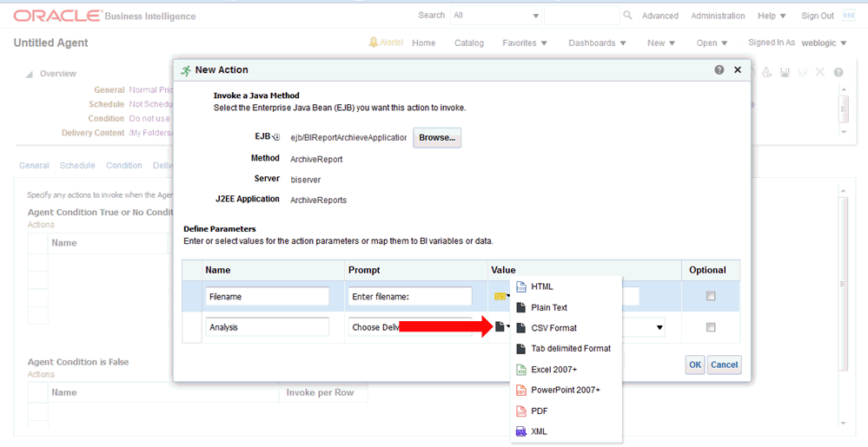Choose the HTML format entry

click(534, 286)
